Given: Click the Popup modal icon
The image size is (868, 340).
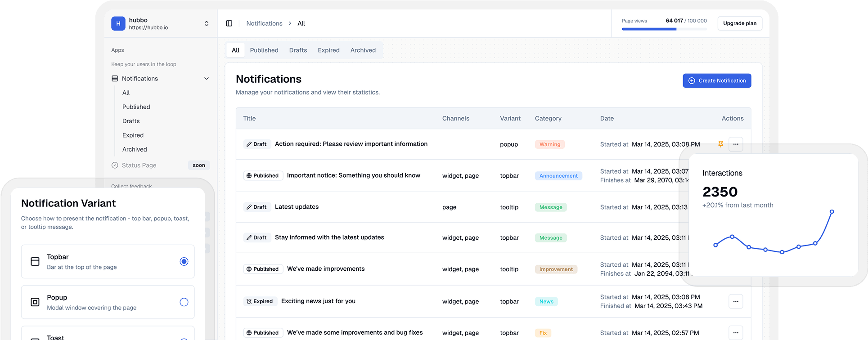Looking at the screenshot, I should coord(35,302).
